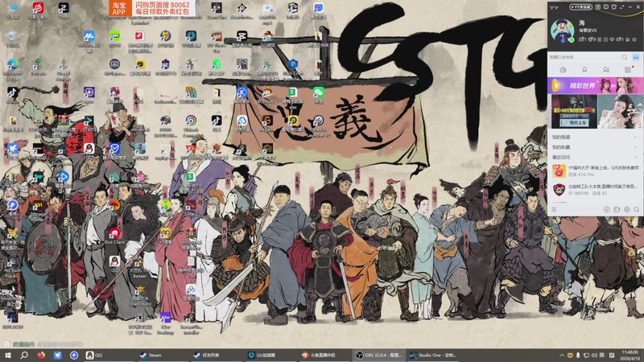Change online status via the green dot
The image size is (644, 362).
pos(572,39)
